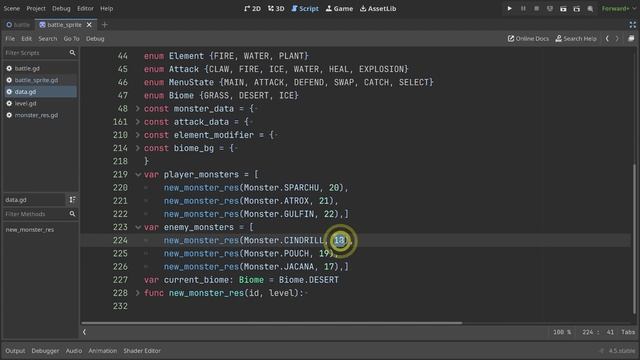Open the Scene menu
The height and width of the screenshot is (360, 640).
coord(11,9)
